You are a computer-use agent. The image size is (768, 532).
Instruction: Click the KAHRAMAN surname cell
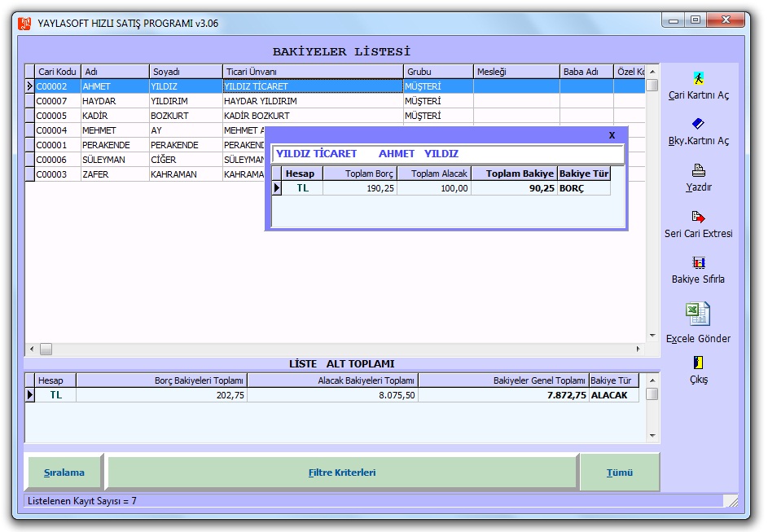coord(186,174)
